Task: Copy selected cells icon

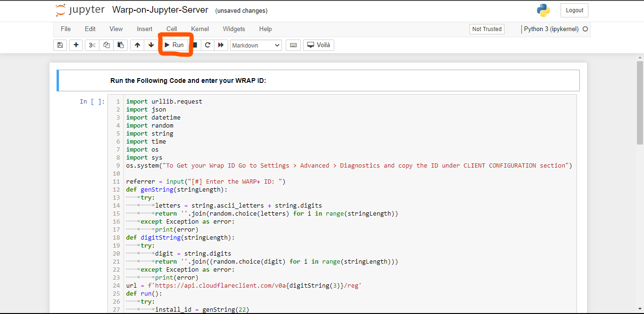Action: point(106,45)
